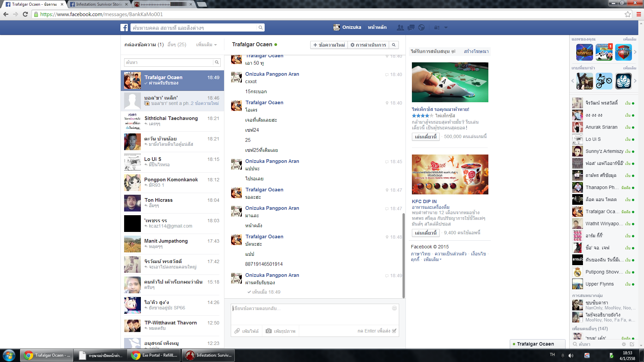Click the emoticon smiley in reply box

point(394,308)
